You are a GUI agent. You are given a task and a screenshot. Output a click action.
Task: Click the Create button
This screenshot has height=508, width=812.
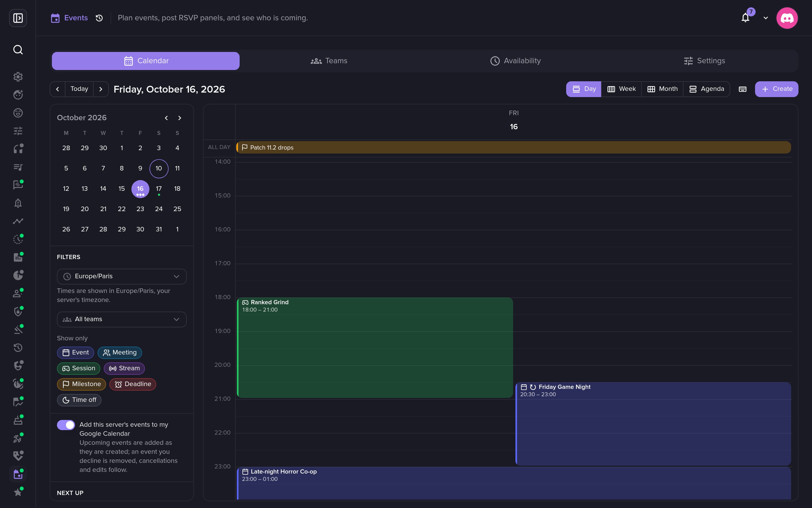click(x=776, y=89)
